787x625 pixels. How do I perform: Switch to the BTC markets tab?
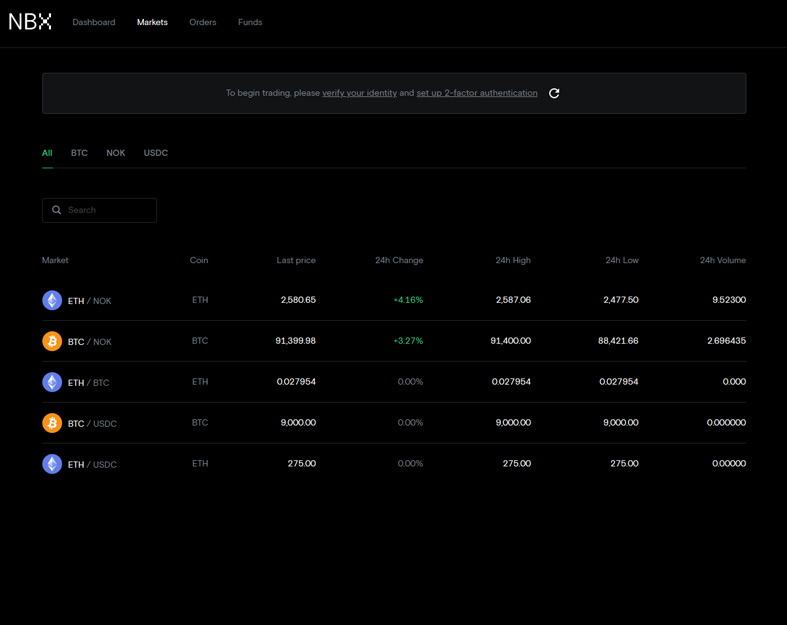click(79, 153)
